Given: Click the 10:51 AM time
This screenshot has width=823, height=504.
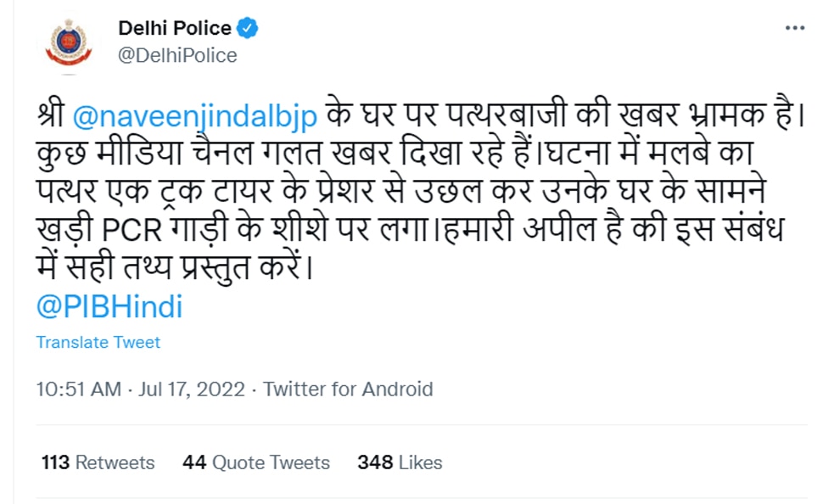Looking at the screenshot, I should [x=78, y=389].
